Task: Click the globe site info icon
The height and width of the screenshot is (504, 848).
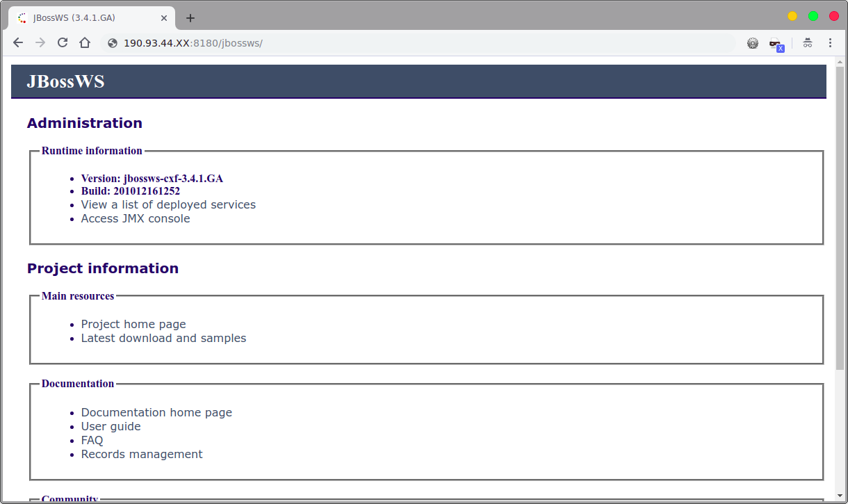Action: pos(113,43)
